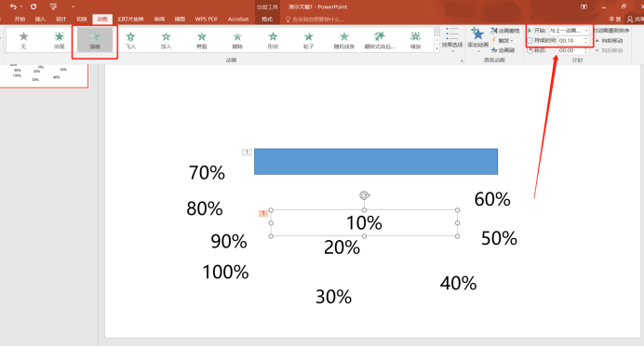
Task: Click the animation tag 1 beside blue rectangle
Action: tap(247, 153)
